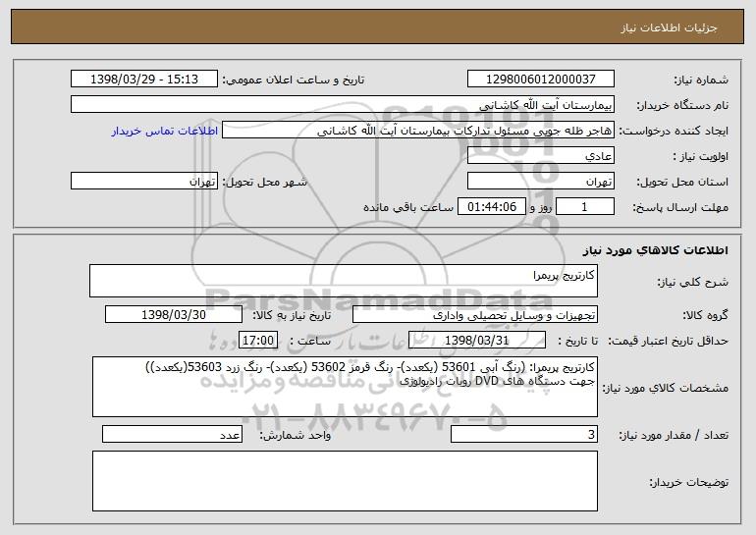The height and width of the screenshot is (535, 756).
Task: Click the price validity date 1398/03/31
Action: [x=477, y=341]
